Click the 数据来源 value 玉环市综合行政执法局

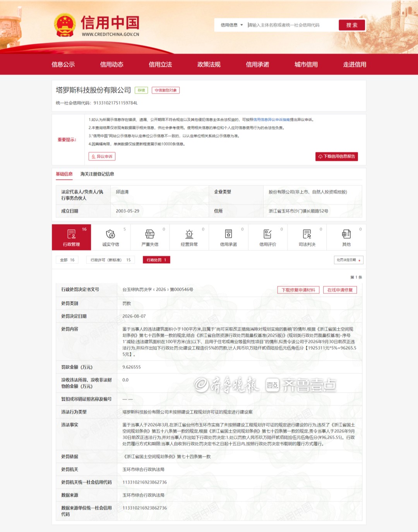click(144, 495)
